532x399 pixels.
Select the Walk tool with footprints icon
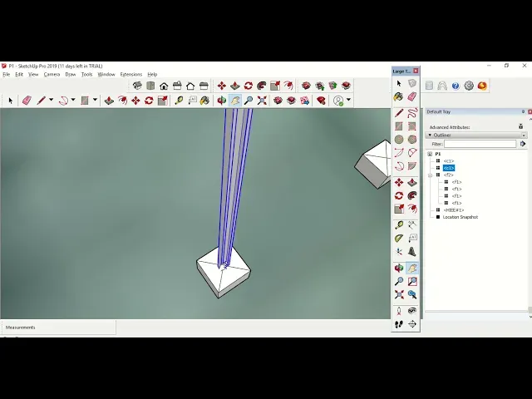(399, 324)
